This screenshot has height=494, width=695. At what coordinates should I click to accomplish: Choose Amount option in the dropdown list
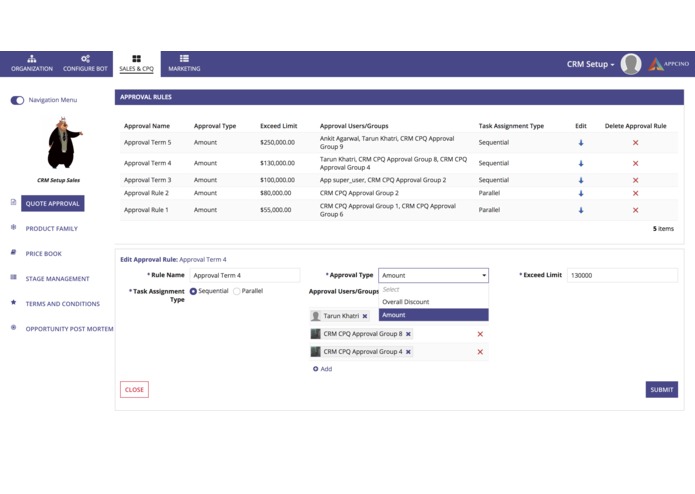433,315
